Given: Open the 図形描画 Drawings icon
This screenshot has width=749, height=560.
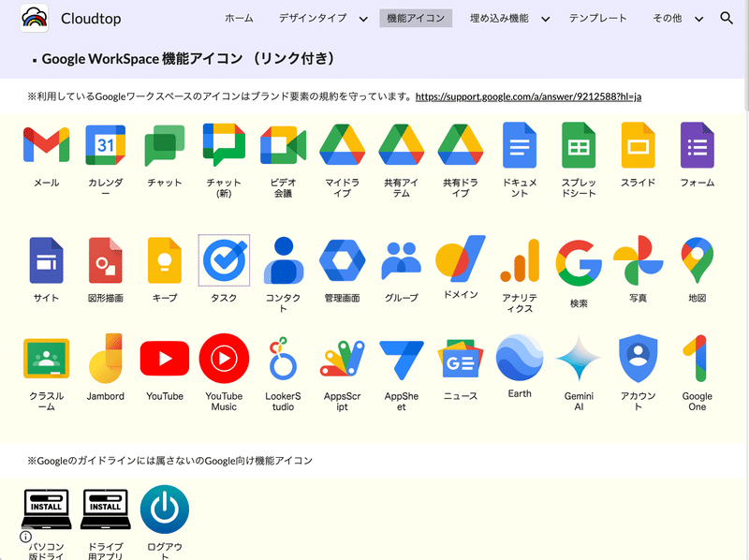Looking at the screenshot, I should [106, 260].
